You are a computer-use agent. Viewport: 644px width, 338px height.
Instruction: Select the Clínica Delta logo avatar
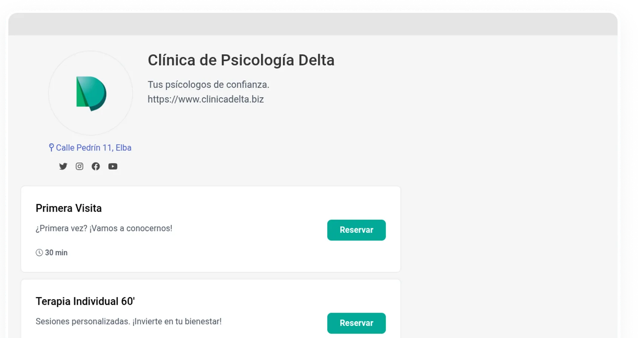(x=90, y=93)
